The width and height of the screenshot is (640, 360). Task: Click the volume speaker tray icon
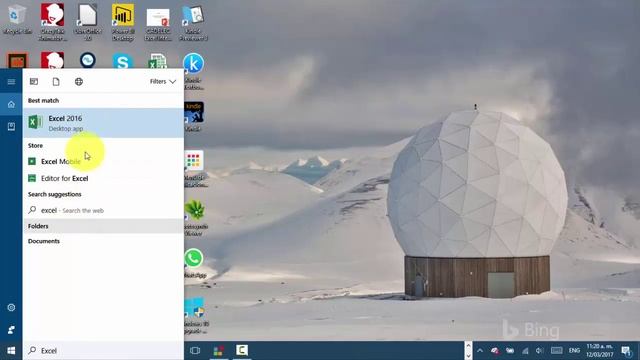[539, 351]
